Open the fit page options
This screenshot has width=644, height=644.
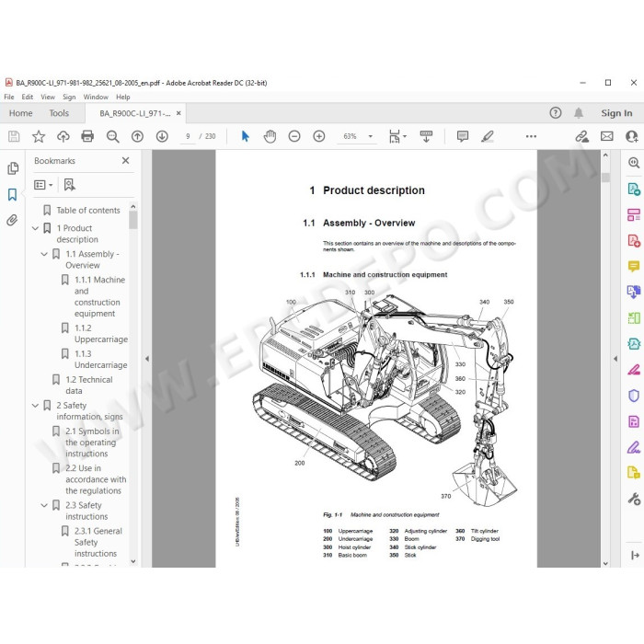point(397,136)
